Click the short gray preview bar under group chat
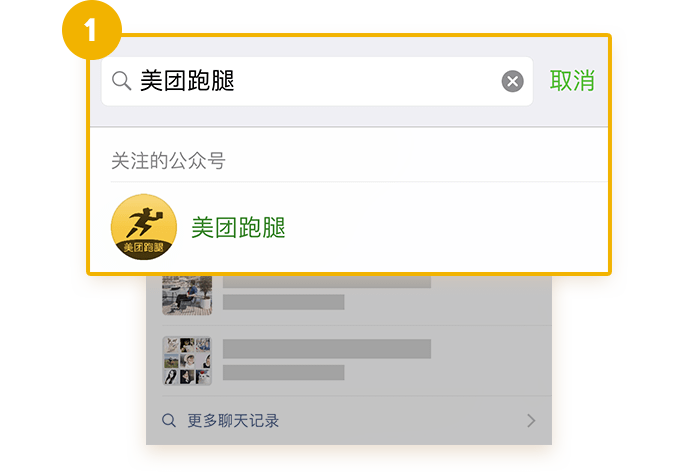 click(283, 373)
